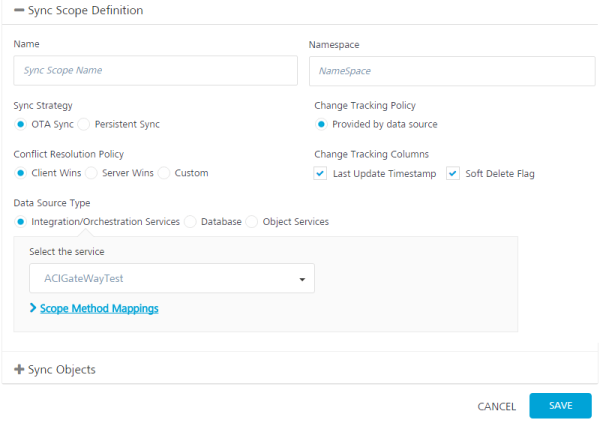Uncheck Last Update Timestamp checkbox

pyautogui.click(x=320, y=173)
